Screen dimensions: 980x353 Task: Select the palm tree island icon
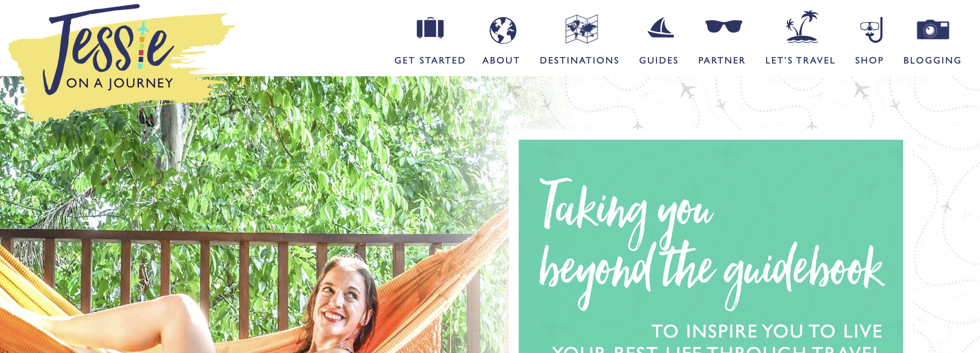pos(802,26)
